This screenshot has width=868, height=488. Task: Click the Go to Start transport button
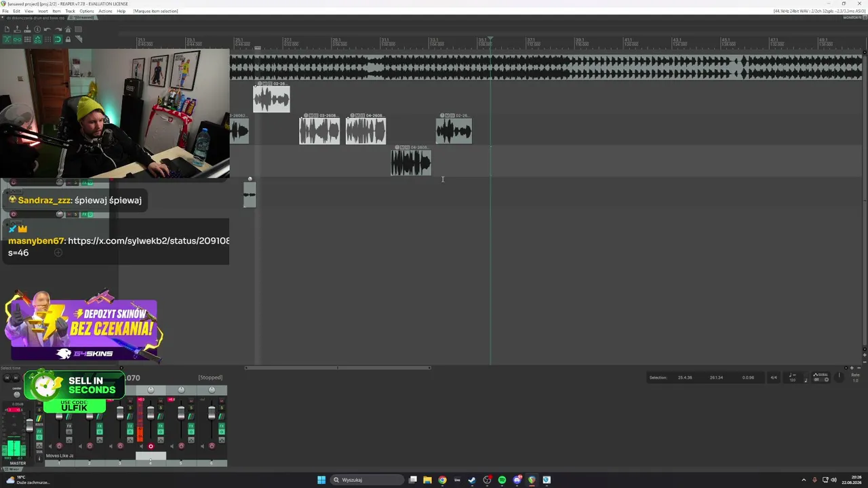(x=7, y=378)
